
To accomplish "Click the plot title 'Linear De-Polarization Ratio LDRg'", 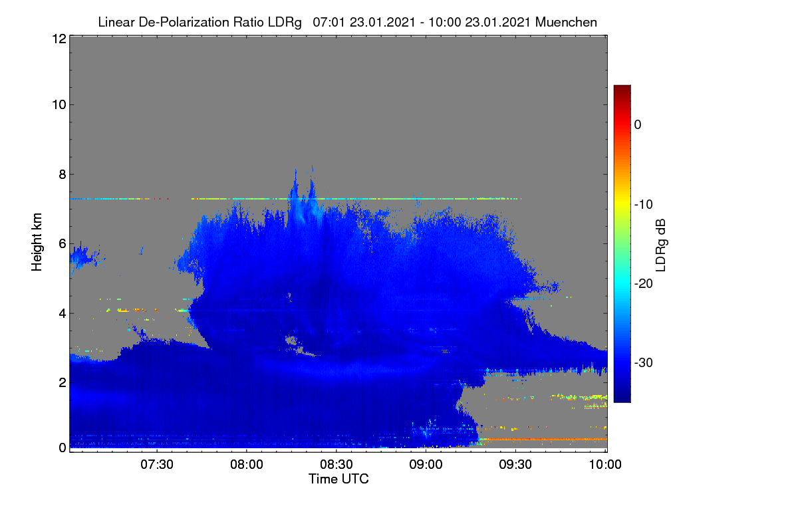I will (x=199, y=22).
